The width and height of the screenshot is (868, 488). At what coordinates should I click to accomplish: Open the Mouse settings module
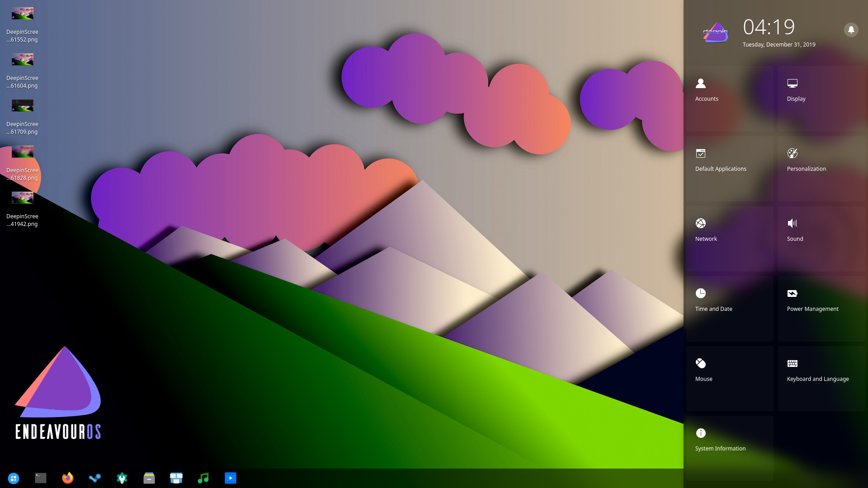(730, 379)
